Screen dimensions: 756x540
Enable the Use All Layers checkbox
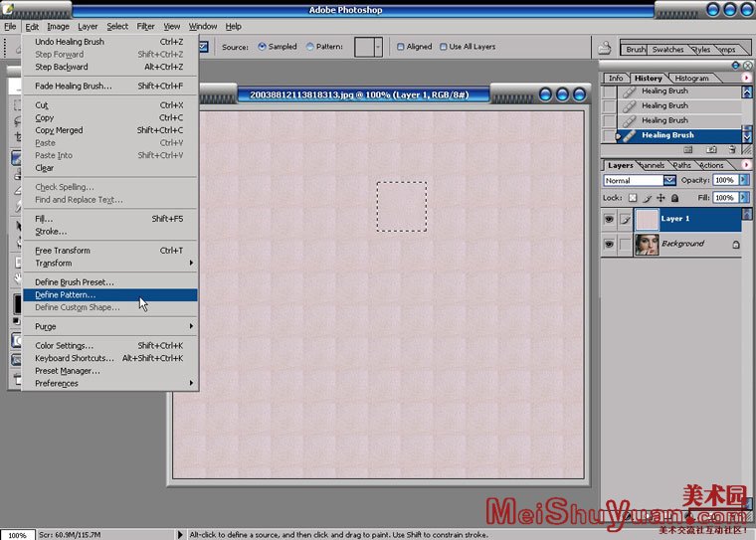(443, 47)
